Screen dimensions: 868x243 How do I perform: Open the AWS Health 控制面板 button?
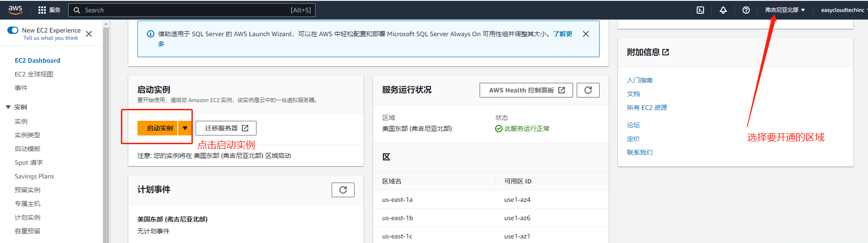click(x=526, y=90)
